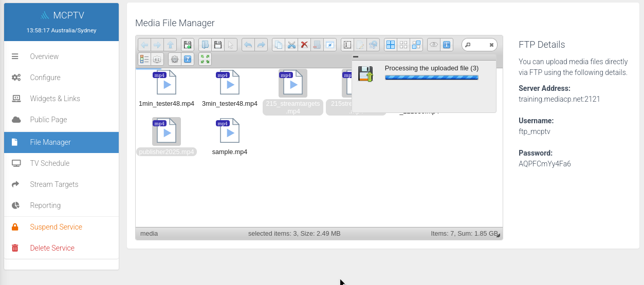Viewport: 644px width, 285px height.
Task: Click the Cut scissors icon
Action: pos(291,45)
